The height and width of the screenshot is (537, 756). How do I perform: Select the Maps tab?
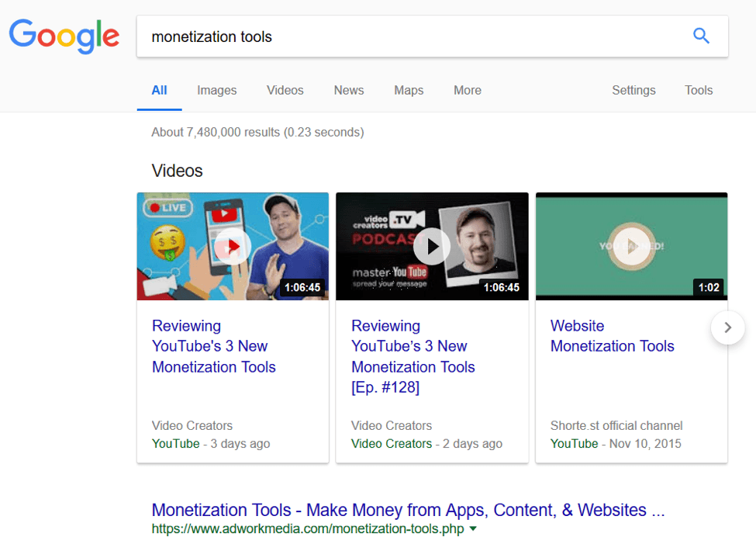tap(409, 90)
